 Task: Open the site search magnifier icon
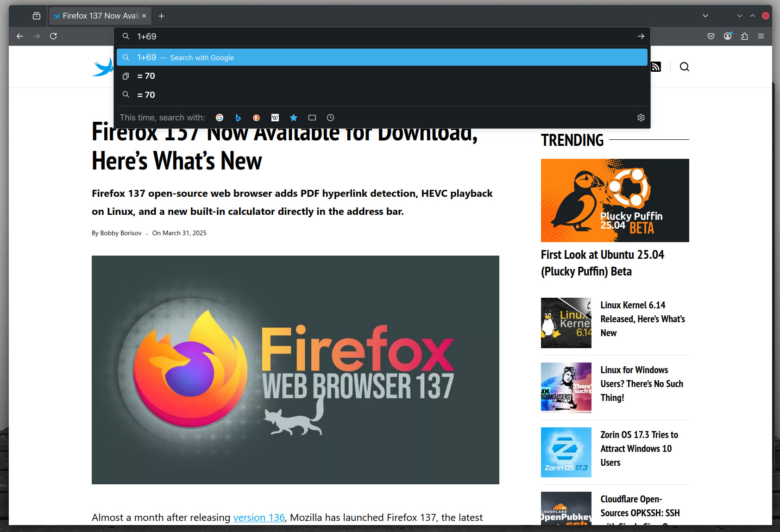click(684, 67)
